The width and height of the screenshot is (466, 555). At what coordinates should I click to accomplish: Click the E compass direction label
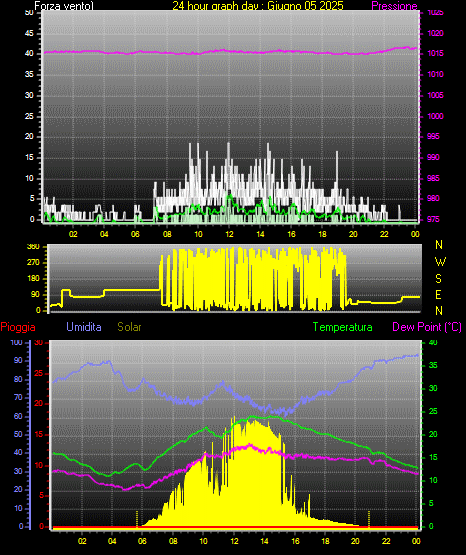(438, 295)
